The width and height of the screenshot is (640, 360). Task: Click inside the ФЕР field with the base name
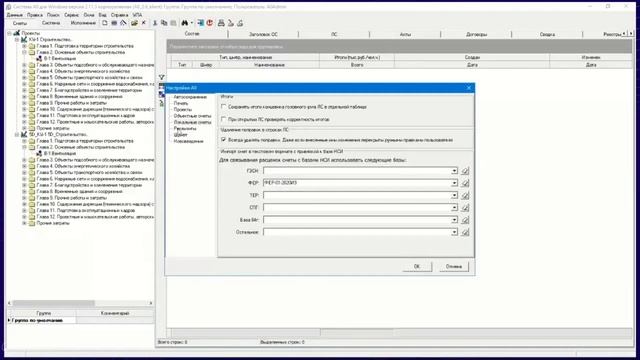(357, 183)
